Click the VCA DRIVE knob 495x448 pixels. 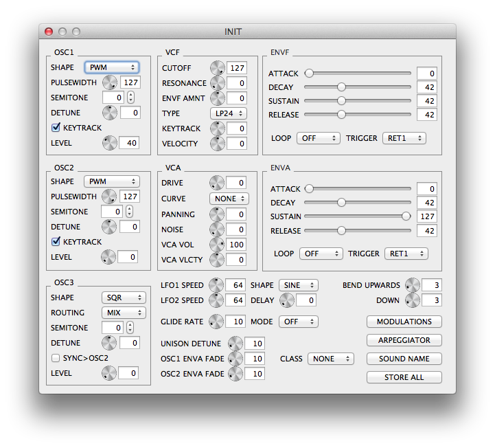point(217,183)
